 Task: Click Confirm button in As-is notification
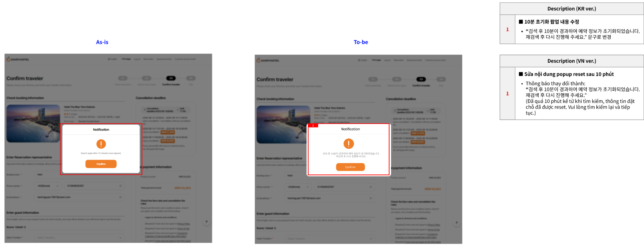coord(101,164)
